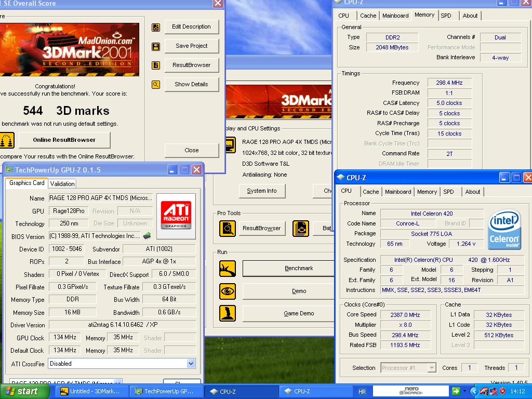
Task: Click the GPU-Z window title bar icon
Action: point(9,170)
